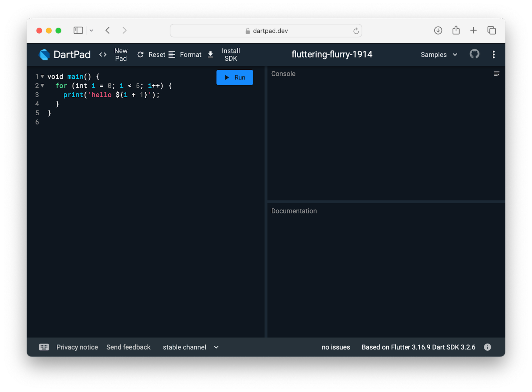Click the code view toggle icon next to DartPad
The image size is (532, 392).
(103, 54)
